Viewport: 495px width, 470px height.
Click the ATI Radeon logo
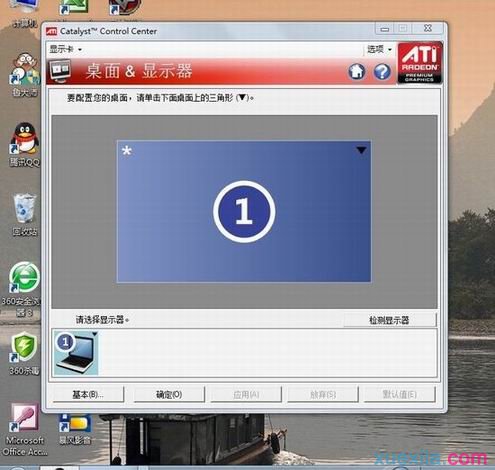click(420, 63)
